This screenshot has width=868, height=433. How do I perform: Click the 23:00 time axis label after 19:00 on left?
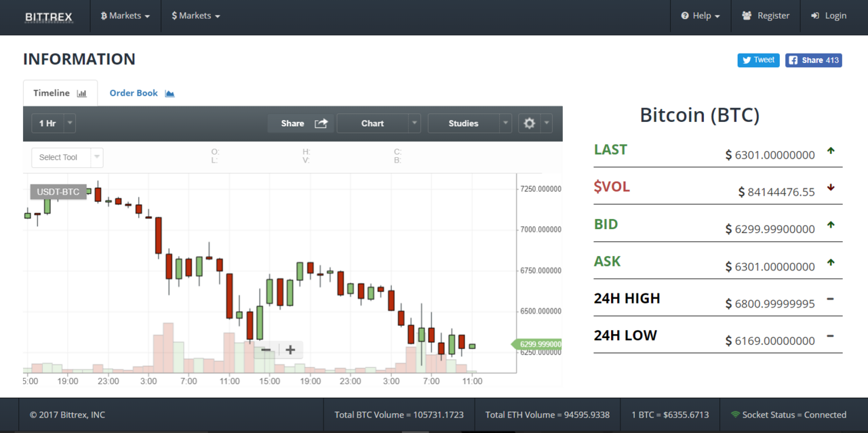tap(108, 382)
